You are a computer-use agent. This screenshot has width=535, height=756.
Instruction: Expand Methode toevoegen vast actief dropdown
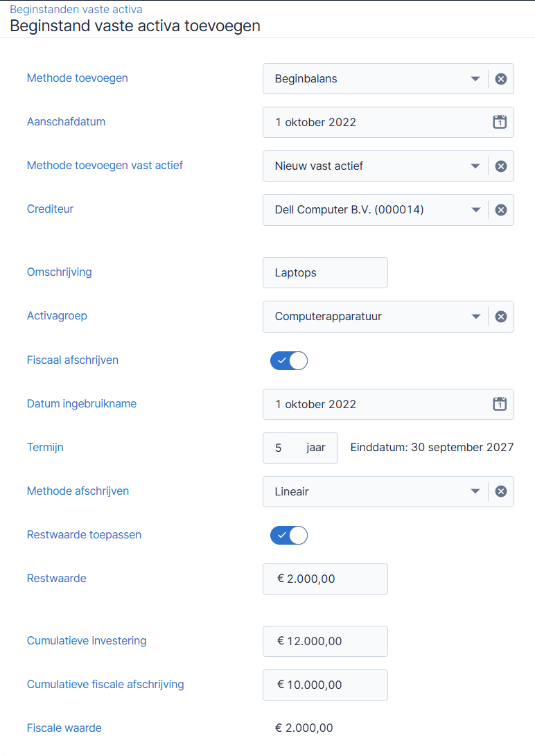tap(475, 166)
